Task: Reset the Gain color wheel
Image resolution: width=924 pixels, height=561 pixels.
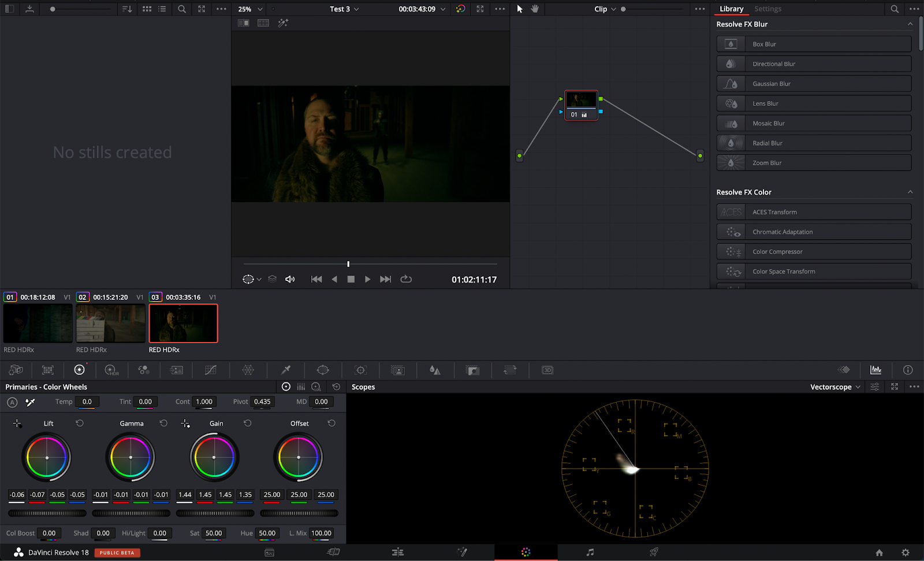Action: click(x=247, y=423)
